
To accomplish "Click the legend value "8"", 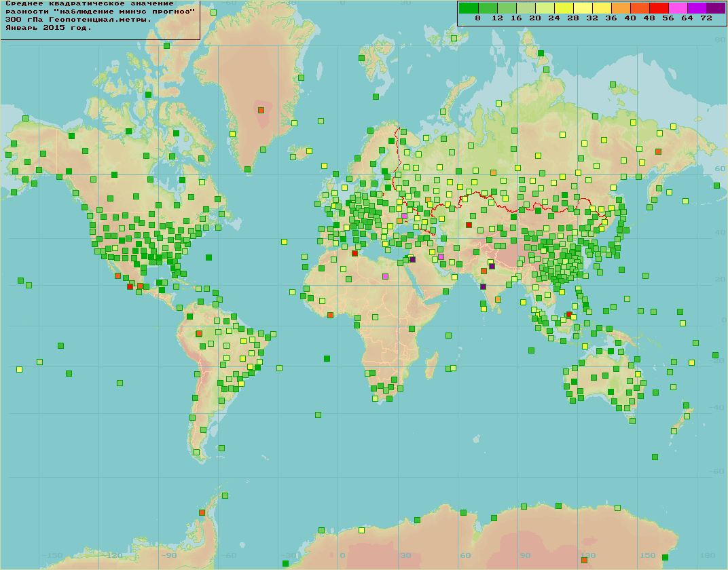I will tap(478, 18).
